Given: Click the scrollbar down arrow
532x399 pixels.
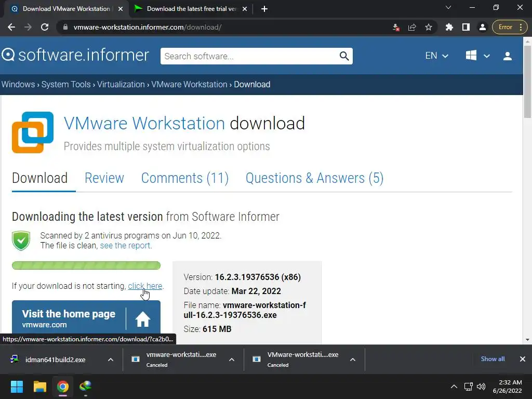Looking at the screenshot, I should 527,340.
